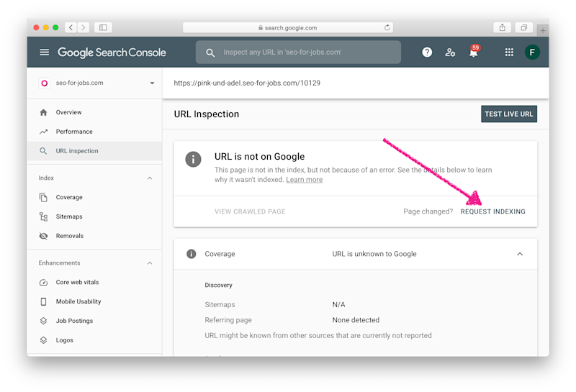The width and height of the screenshot is (576, 392).
Task: Collapse the Coverage details chevron
Action: coord(520,254)
